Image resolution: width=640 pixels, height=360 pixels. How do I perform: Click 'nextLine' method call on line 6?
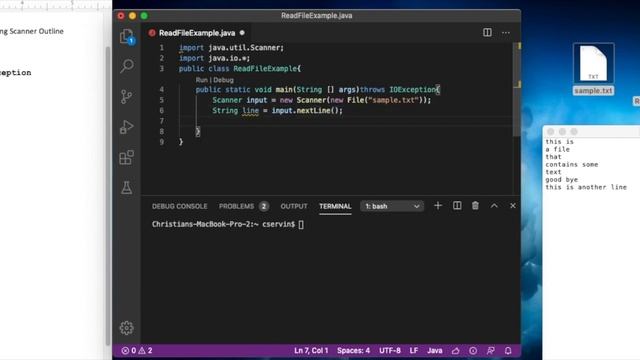pos(313,111)
